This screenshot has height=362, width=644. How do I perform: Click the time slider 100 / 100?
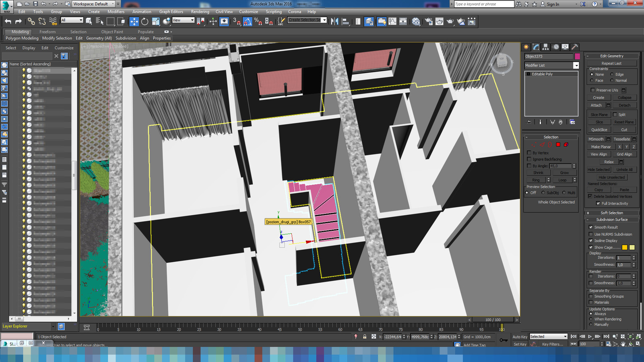pyautogui.click(x=493, y=320)
